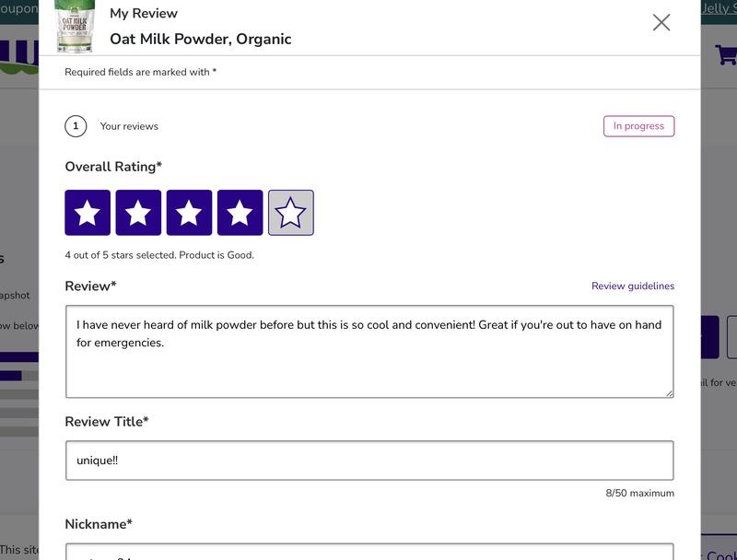
Task: Click the step 1 circle indicator
Action: 76,126
